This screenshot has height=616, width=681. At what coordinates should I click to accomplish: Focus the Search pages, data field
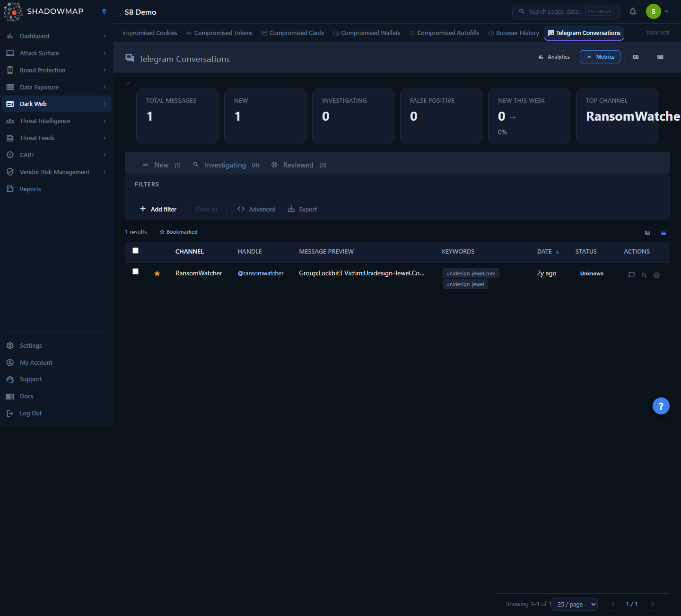(x=566, y=11)
